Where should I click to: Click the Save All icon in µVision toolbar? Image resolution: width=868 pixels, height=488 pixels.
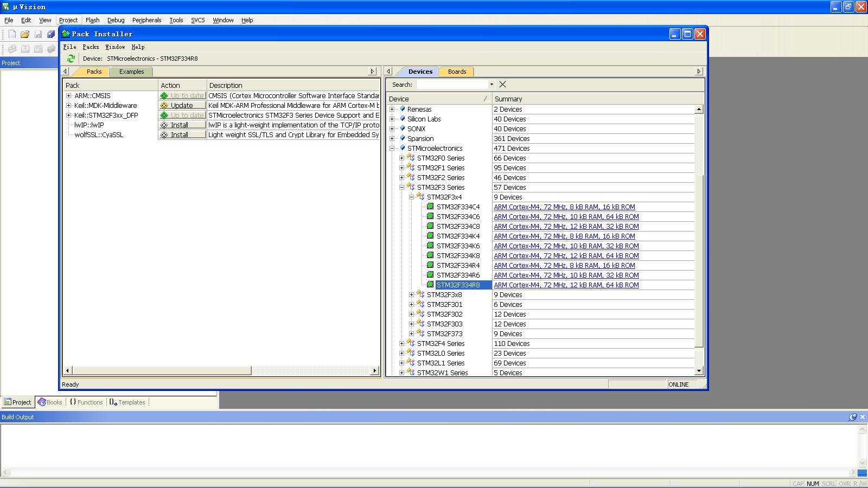pos(51,34)
